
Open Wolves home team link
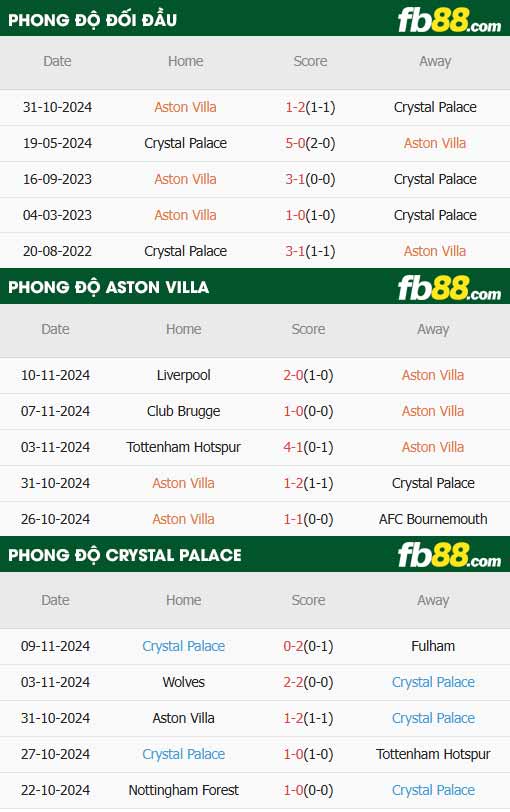tap(184, 682)
